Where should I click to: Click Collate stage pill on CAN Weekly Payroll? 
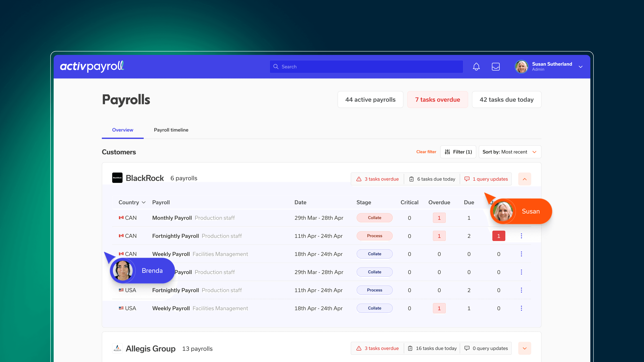[374, 254]
